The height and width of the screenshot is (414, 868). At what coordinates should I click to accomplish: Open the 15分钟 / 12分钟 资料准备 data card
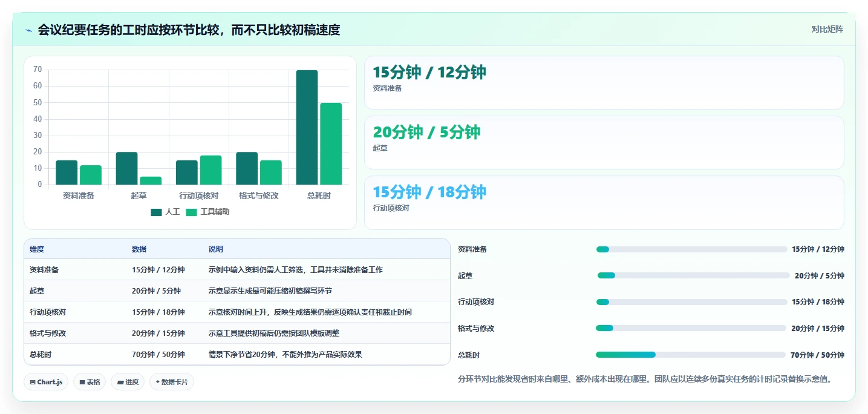point(604,83)
